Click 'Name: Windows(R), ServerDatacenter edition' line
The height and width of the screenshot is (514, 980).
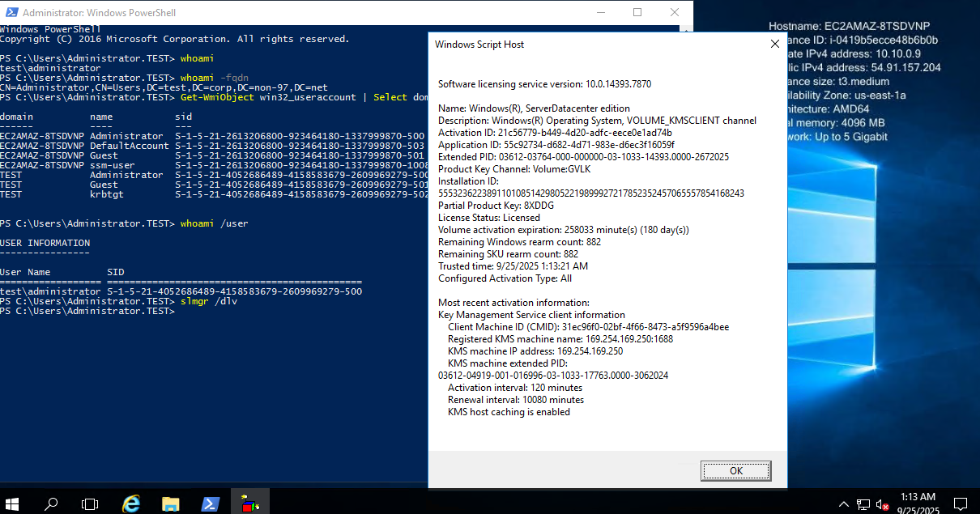tap(534, 108)
